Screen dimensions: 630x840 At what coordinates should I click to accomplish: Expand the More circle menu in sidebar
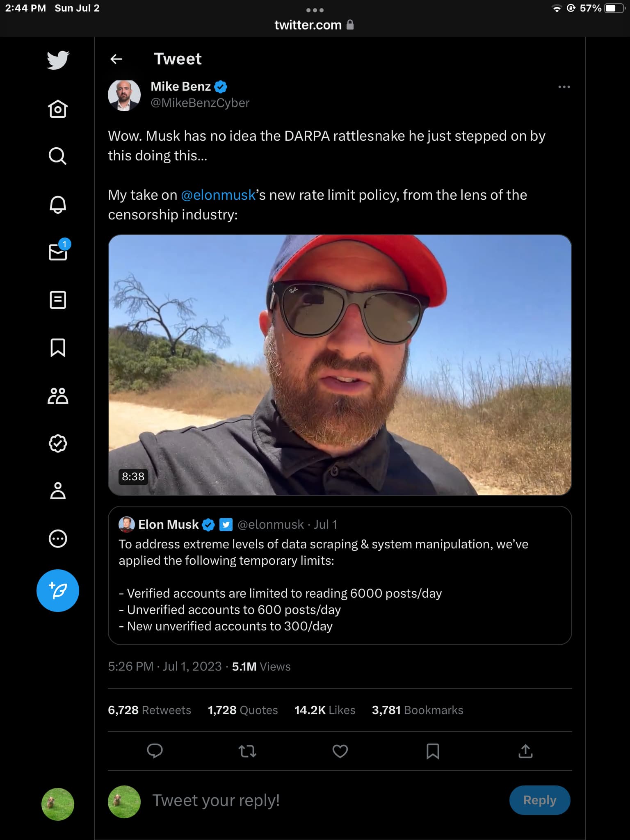(x=58, y=539)
